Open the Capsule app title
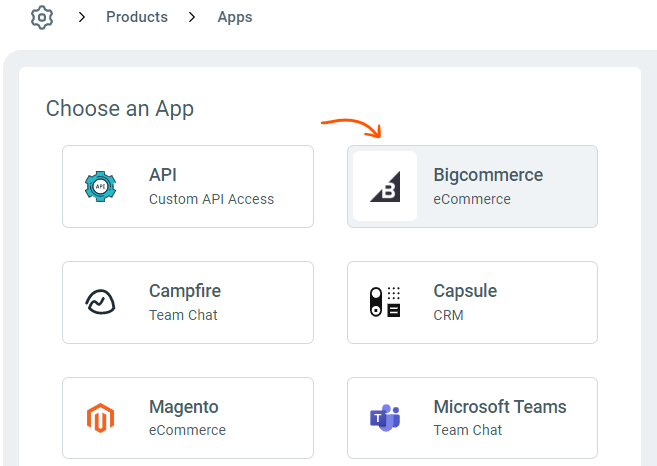657x466 pixels. point(465,291)
